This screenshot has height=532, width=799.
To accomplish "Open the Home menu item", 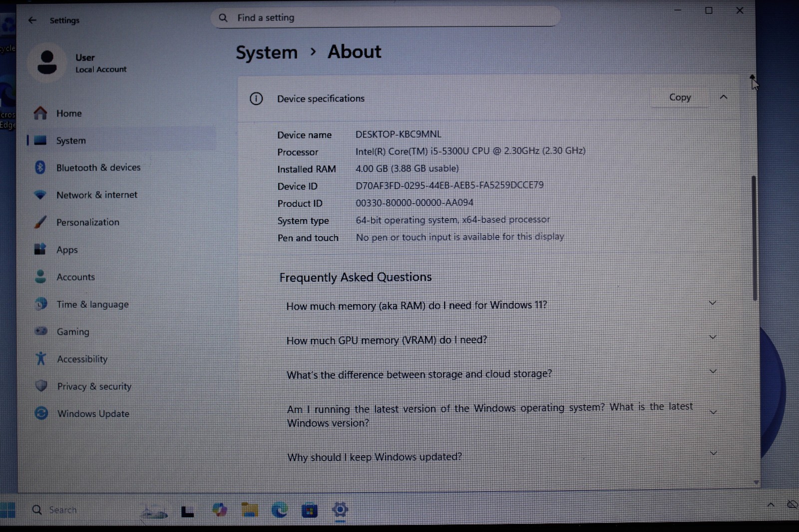I will tap(69, 113).
